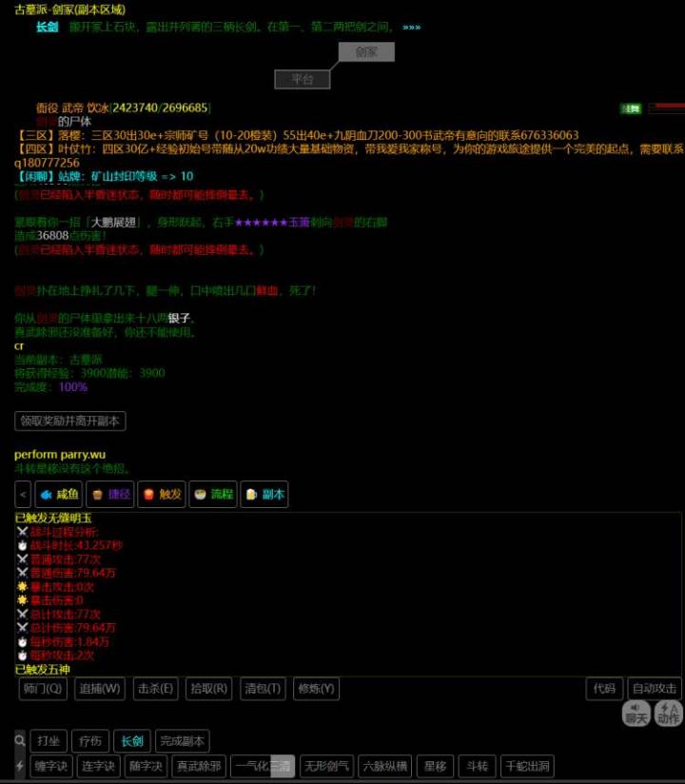
Task: Click the 动作 action round icon
Action: [669, 713]
